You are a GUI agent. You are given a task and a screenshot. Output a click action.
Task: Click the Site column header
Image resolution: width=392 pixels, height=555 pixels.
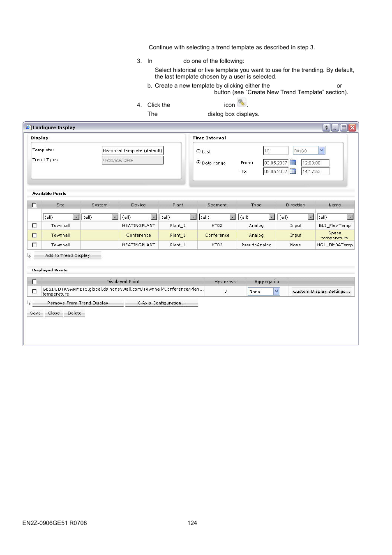pyautogui.click(x=60, y=205)
